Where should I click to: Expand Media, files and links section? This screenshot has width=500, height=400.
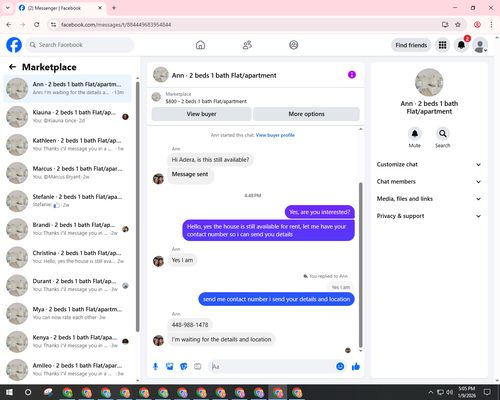coord(429,199)
